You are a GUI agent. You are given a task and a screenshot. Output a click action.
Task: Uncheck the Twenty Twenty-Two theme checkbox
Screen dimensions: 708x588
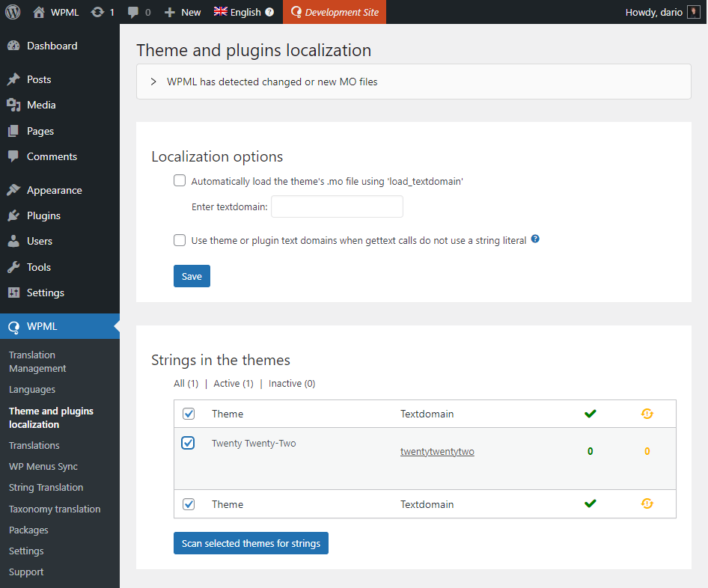[x=189, y=443]
